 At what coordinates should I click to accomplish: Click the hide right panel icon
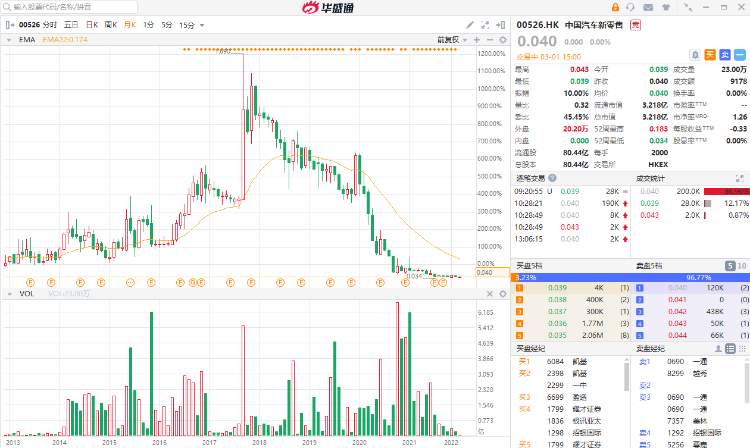[x=500, y=25]
